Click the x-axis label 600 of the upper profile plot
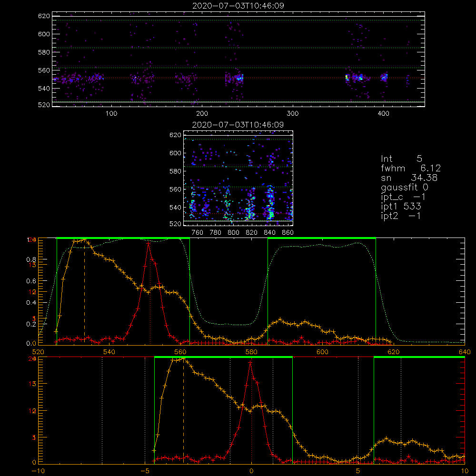The width and height of the screenshot is (476, 476). click(x=322, y=352)
